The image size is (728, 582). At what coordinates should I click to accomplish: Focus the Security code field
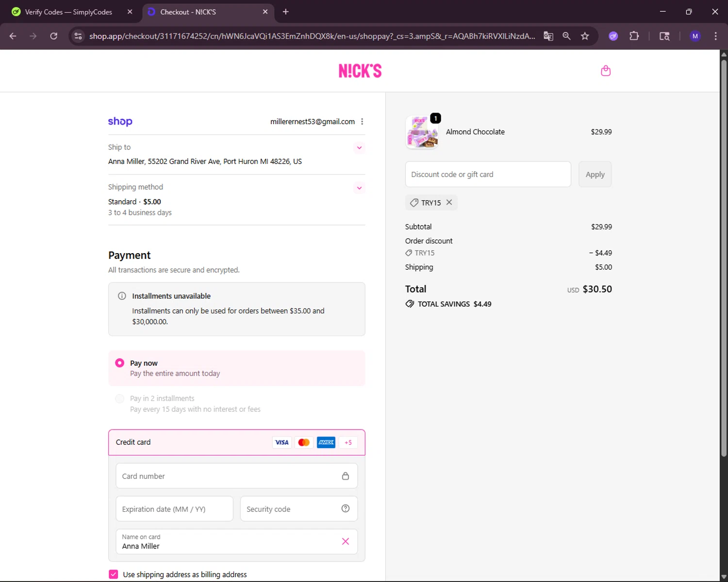[x=299, y=509]
